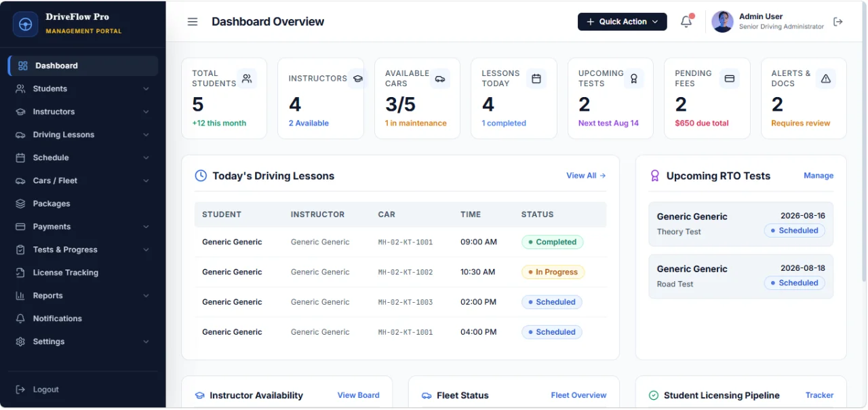Click the Payments card icon in sidebar
The width and height of the screenshot is (868, 410).
(x=20, y=227)
